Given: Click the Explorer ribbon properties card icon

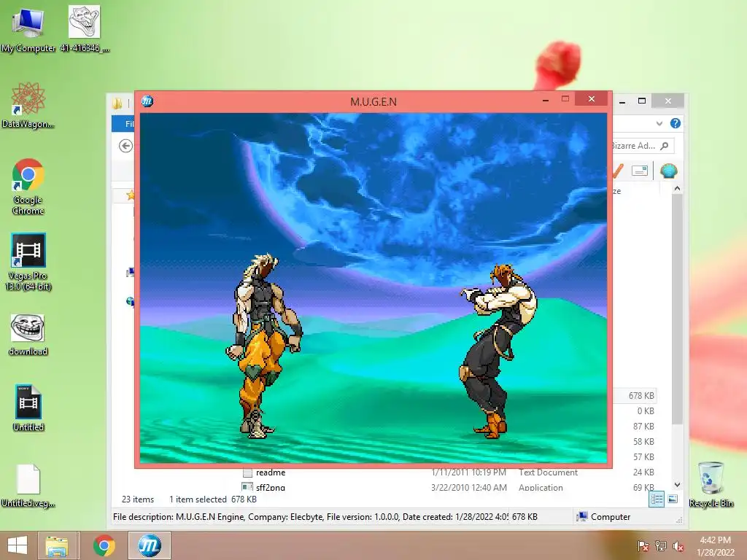Looking at the screenshot, I should [639, 171].
